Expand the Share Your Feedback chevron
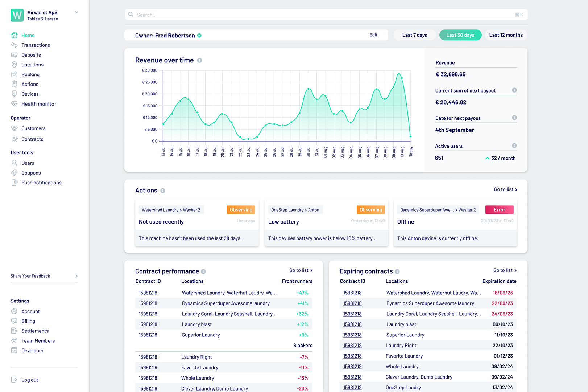Viewport: 588px width, 392px height. pyautogui.click(x=76, y=276)
